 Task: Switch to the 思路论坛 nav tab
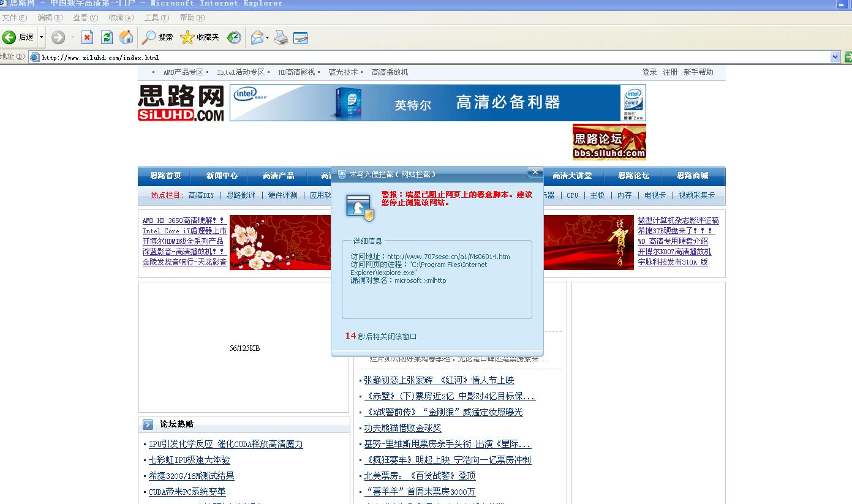(x=633, y=176)
